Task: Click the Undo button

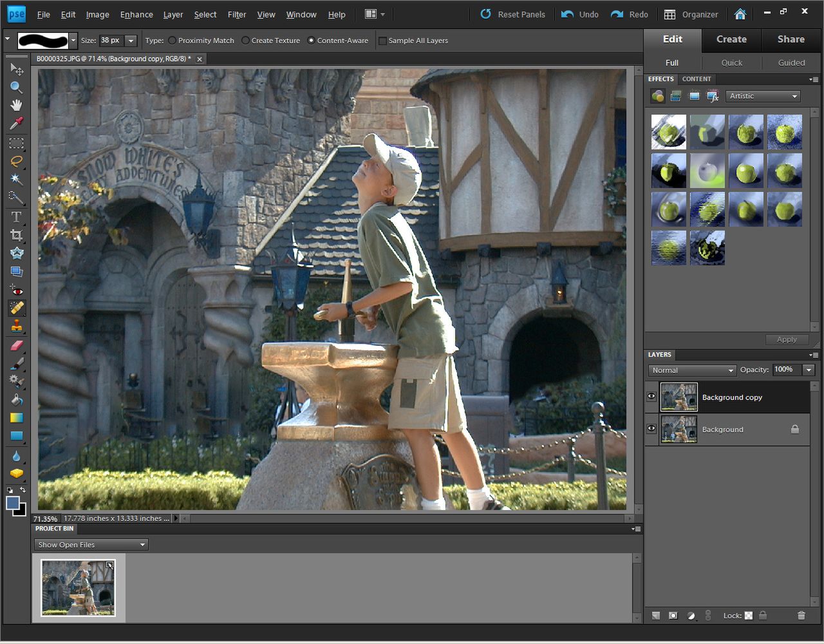Action: [x=579, y=14]
